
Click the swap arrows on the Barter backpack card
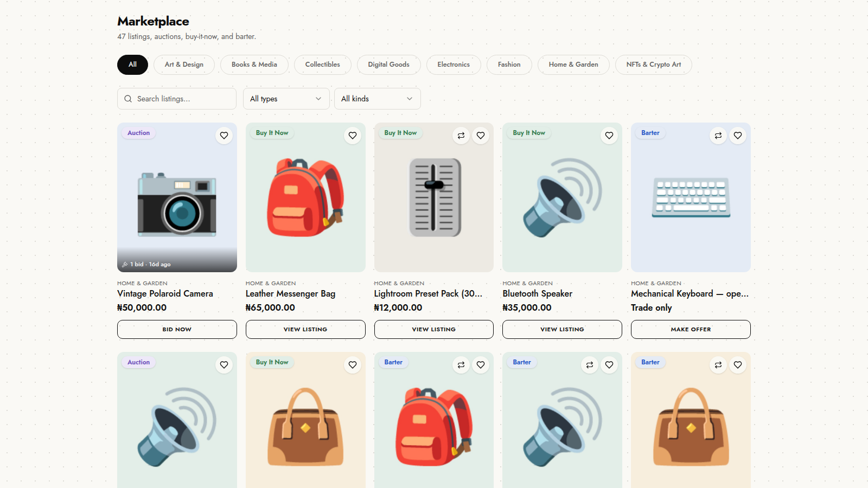461,365
